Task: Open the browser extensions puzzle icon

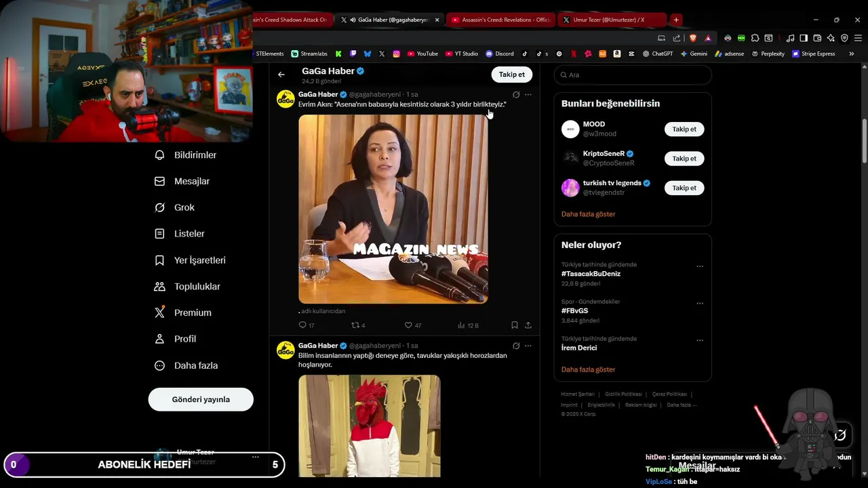Action: pyautogui.click(x=755, y=38)
